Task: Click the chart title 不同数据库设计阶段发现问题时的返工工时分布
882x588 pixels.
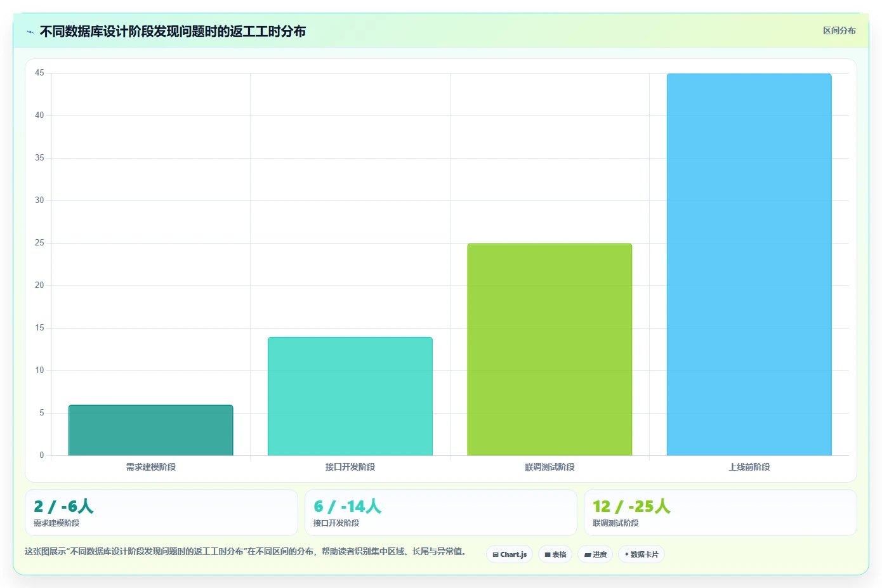Action: tap(173, 31)
